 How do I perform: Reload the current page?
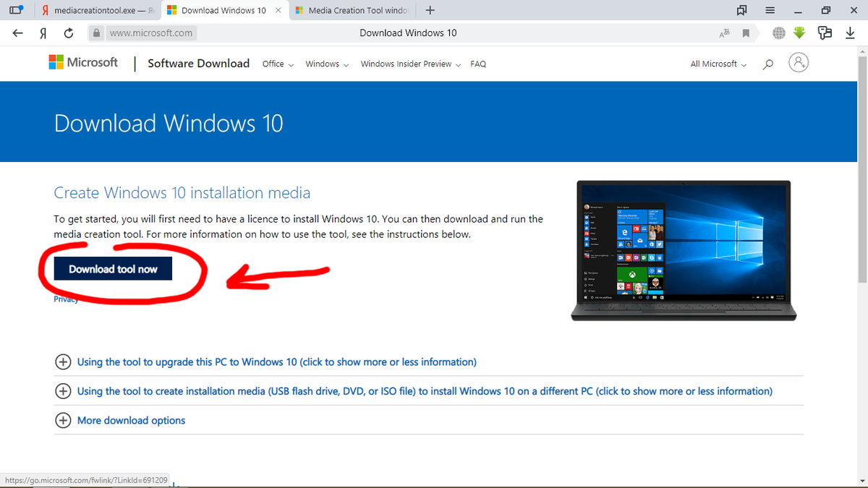(69, 33)
